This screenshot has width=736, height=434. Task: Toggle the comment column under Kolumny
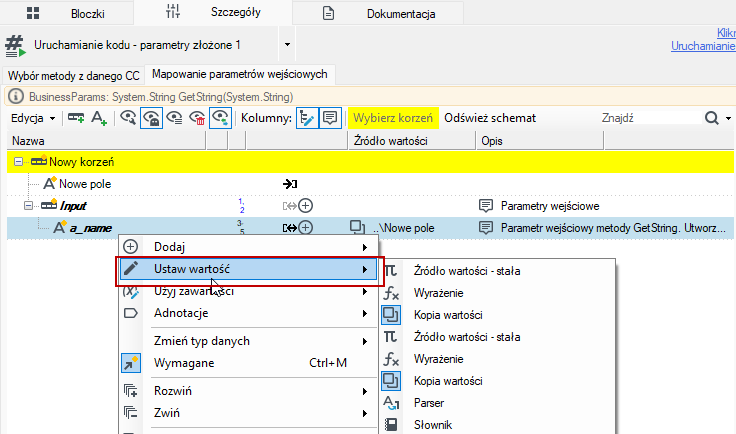330,118
